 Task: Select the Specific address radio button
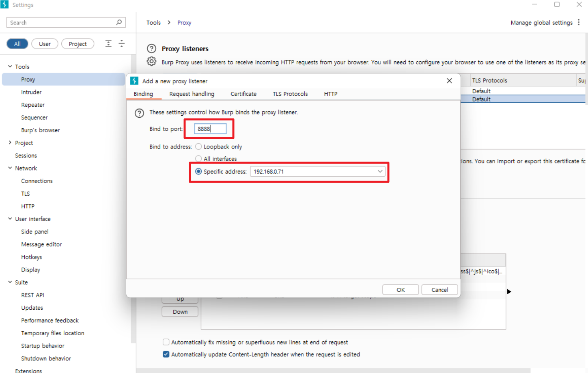198,171
